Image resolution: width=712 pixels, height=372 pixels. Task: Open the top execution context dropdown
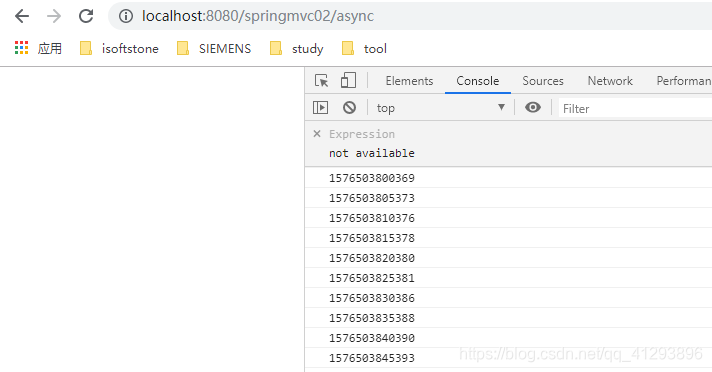440,108
